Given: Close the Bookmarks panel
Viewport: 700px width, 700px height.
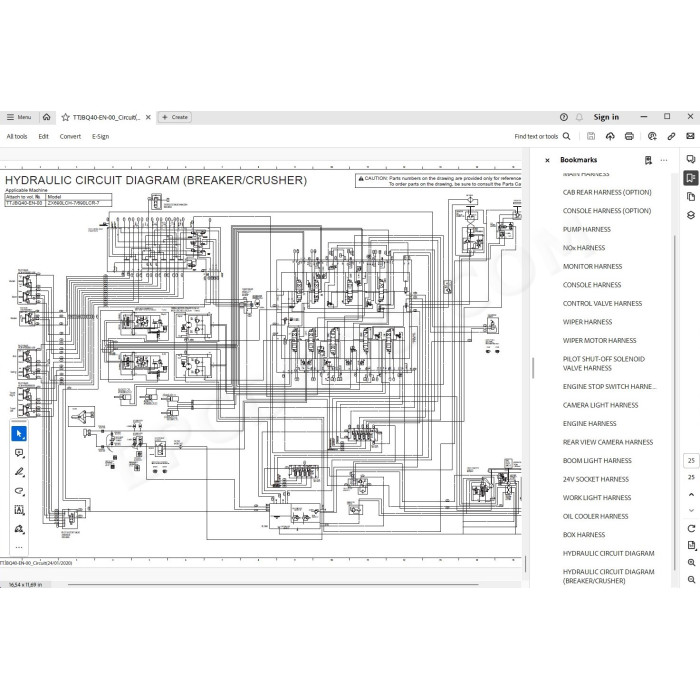Looking at the screenshot, I should point(547,160).
